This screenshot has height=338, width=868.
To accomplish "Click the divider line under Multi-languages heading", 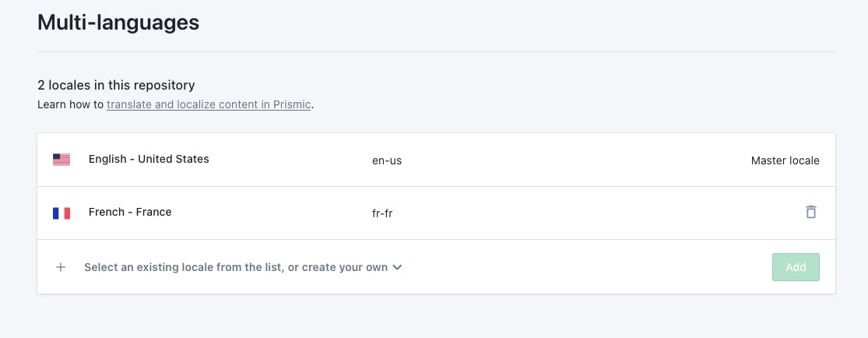I will pyautogui.click(x=436, y=51).
